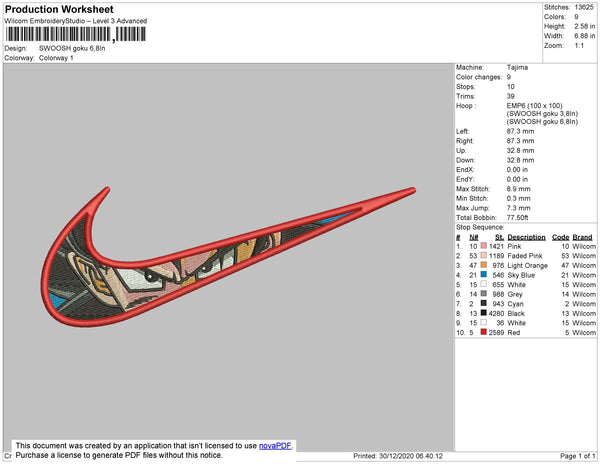
Task: Select the 'Production Worksheet' title text
Action: pos(59,9)
